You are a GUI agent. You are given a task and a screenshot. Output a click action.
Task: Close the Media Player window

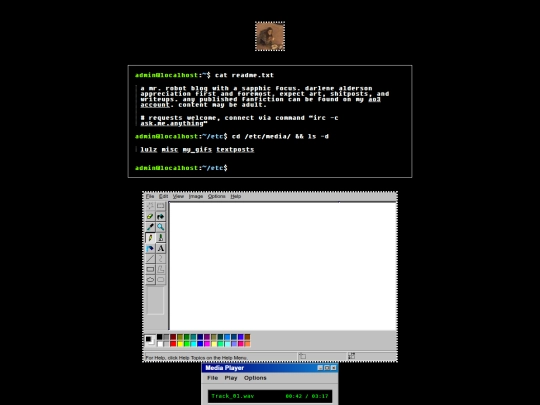(x=333, y=368)
